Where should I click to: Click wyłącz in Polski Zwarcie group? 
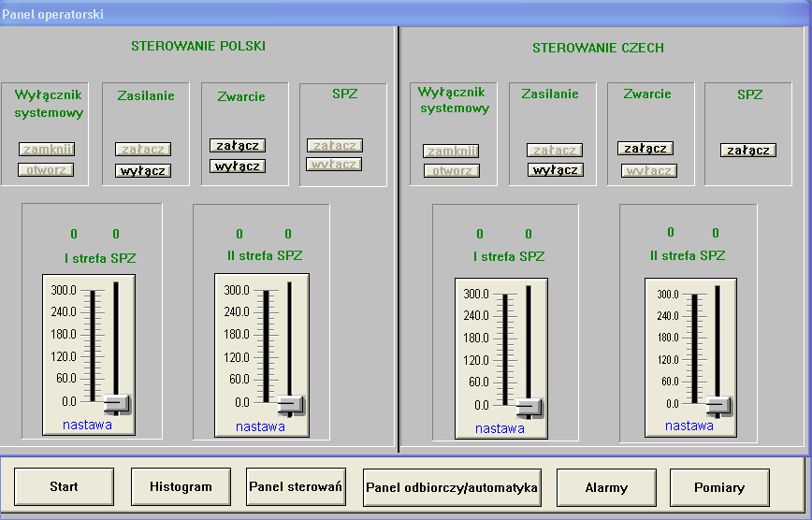[x=238, y=166]
